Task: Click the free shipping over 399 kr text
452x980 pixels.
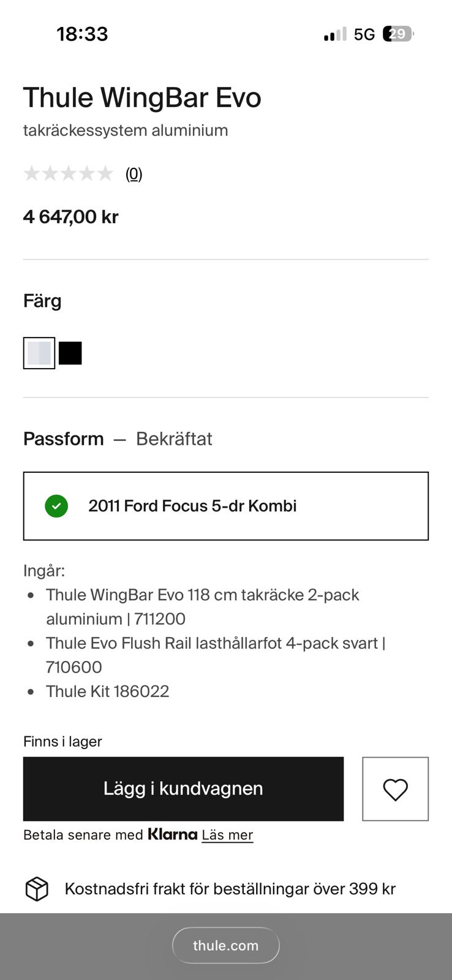Action: (x=230, y=889)
